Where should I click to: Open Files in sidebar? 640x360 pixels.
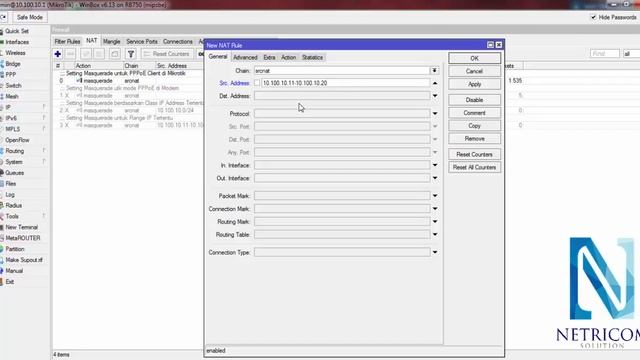pyautogui.click(x=11, y=184)
